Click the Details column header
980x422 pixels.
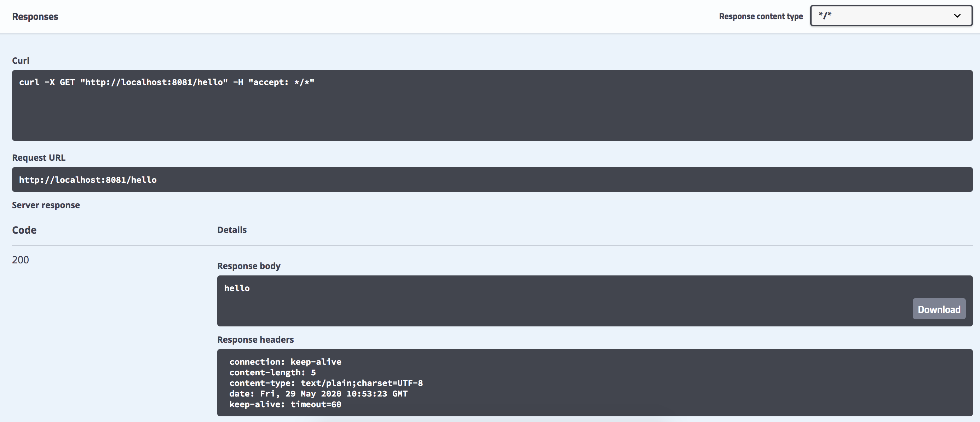tap(232, 230)
